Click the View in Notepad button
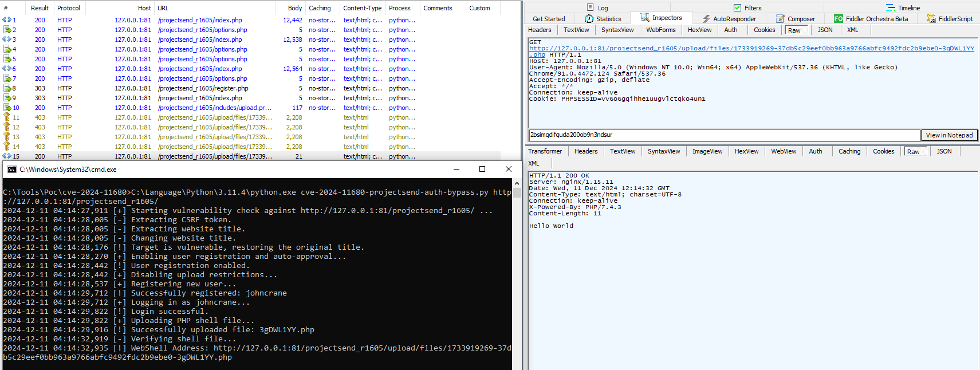Viewport: 980px width, 370px height. [949, 135]
